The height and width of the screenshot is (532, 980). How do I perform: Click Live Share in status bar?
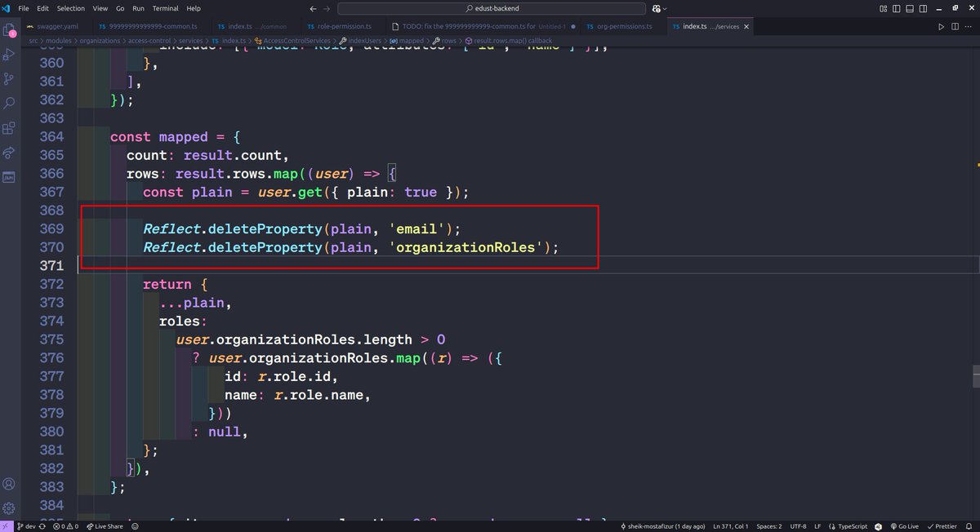(x=105, y=526)
